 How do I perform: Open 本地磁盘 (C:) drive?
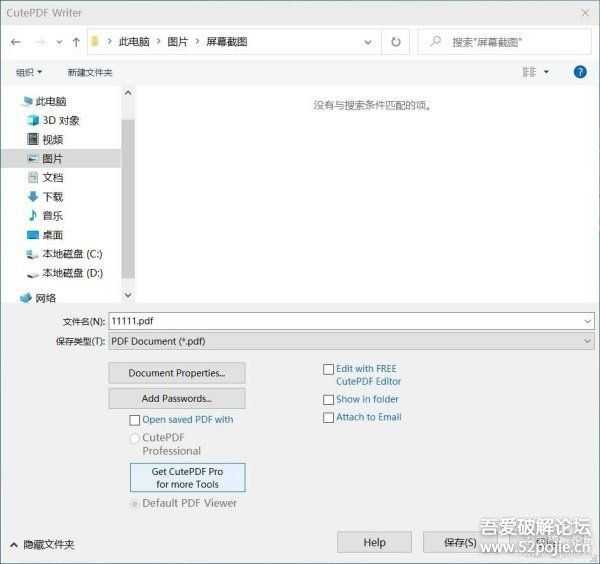coord(69,254)
